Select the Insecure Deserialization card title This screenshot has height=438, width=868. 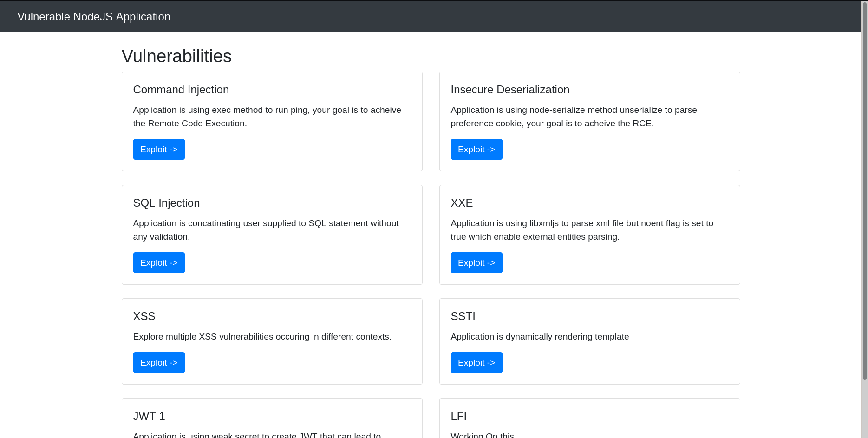(510, 89)
